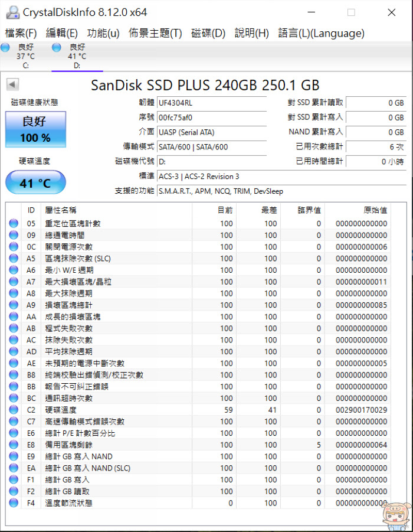Click the status icon for attribute E9
The width and height of the screenshot is (413, 532).
(14, 456)
